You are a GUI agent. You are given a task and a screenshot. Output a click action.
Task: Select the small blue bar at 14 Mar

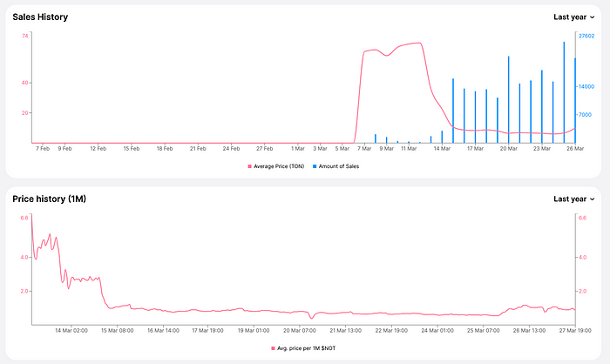click(x=442, y=137)
